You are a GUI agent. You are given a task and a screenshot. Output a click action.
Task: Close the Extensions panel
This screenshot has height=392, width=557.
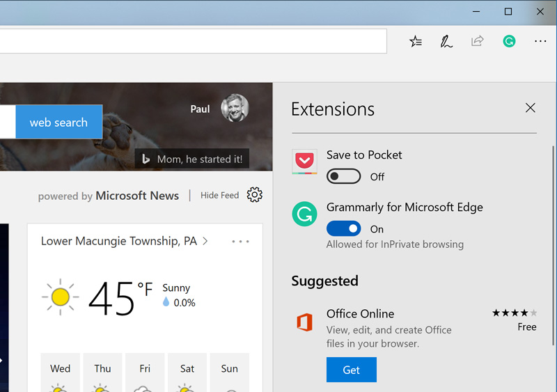click(531, 108)
